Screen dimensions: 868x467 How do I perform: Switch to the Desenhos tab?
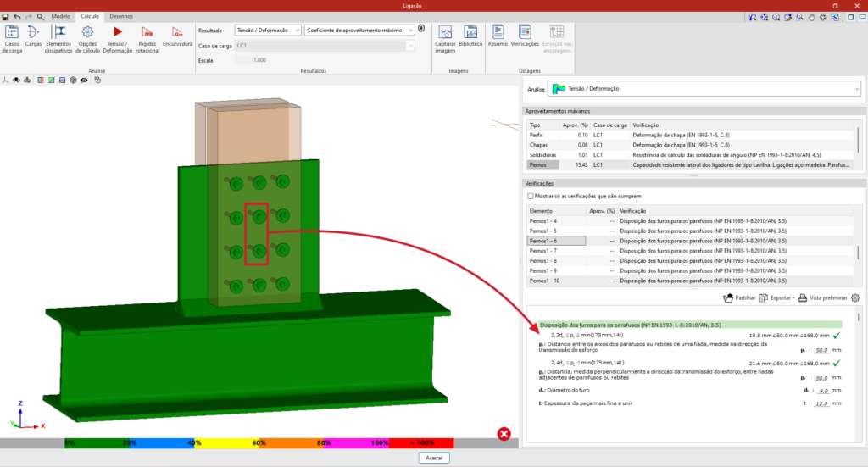coord(120,16)
